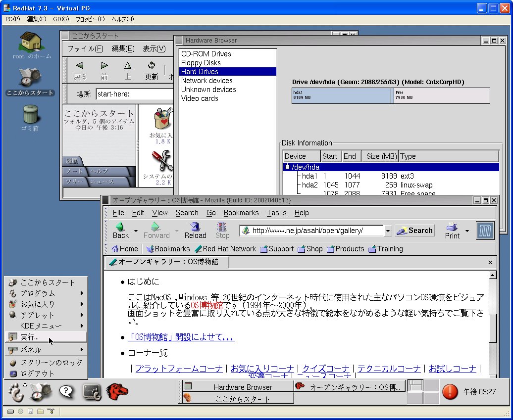
Task: Click the Home icon in Mozilla bookmarks bar
Action: click(114, 249)
